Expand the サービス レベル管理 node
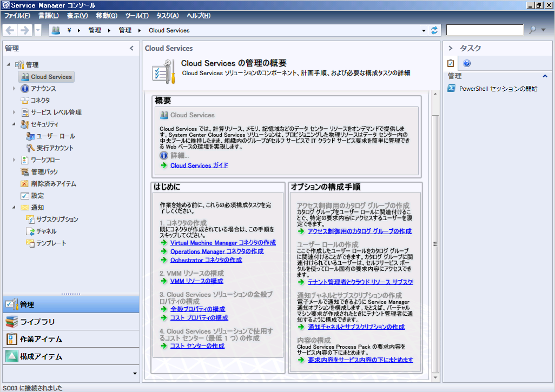555x392 pixels. coord(14,112)
